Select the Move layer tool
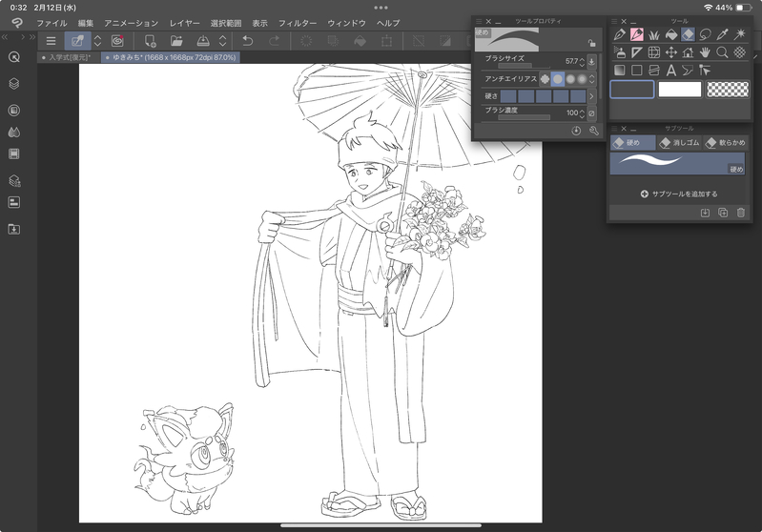 point(670,52)
